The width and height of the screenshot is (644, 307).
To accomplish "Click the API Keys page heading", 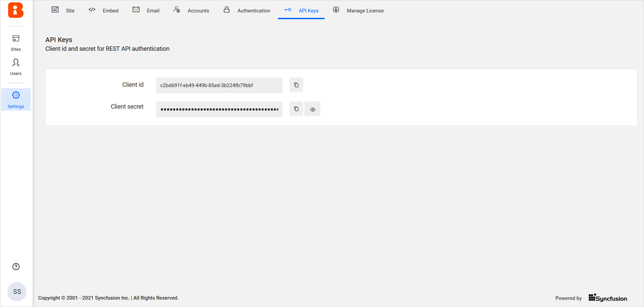I will (59, 40).
